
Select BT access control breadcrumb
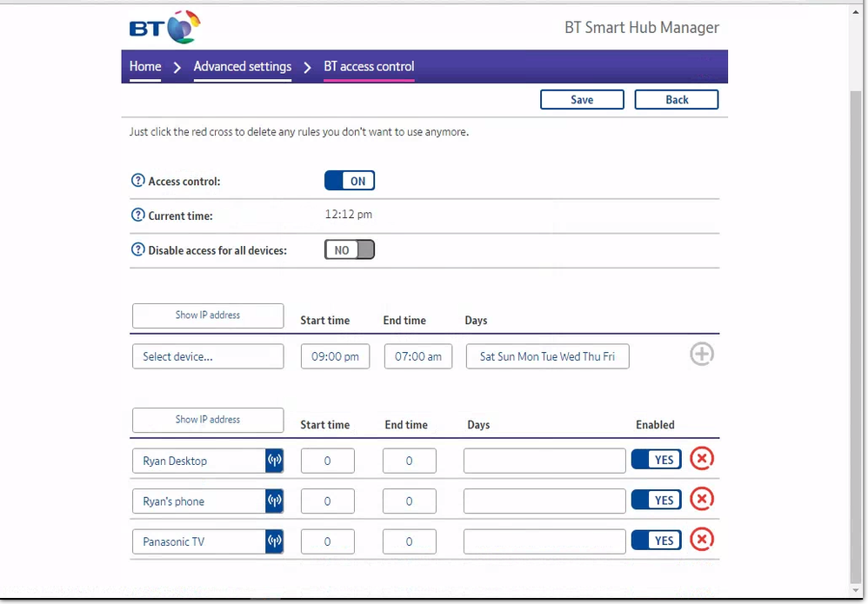point(370,66)
